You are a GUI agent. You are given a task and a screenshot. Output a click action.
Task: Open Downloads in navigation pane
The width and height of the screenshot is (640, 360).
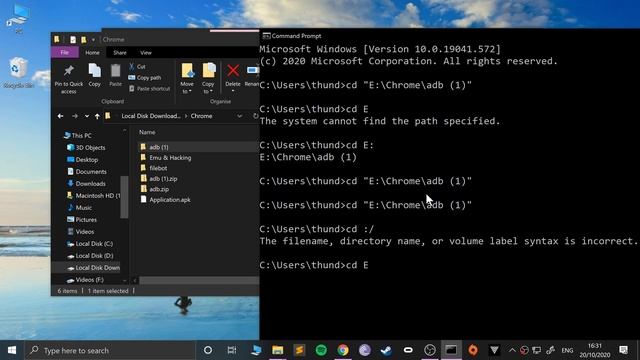[x=90, y=184]
